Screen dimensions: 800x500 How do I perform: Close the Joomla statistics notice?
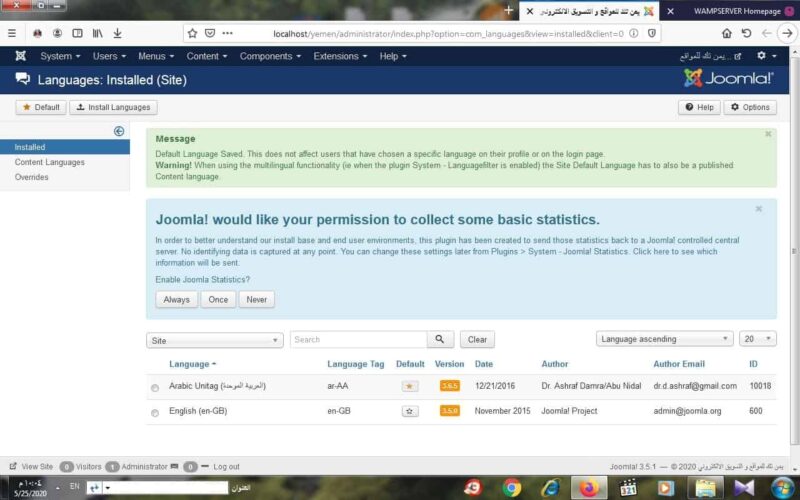(759, 209)
